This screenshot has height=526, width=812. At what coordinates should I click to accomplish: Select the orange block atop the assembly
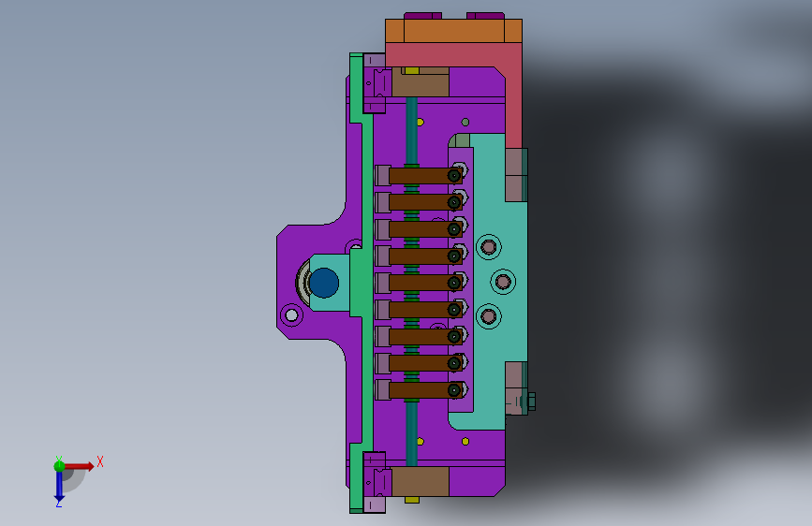453,31
